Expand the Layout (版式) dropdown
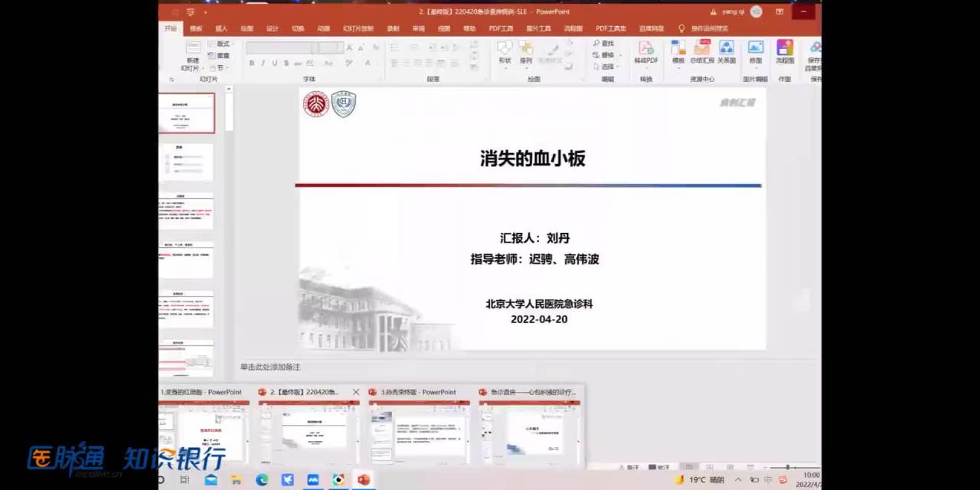 coord(222,44)
